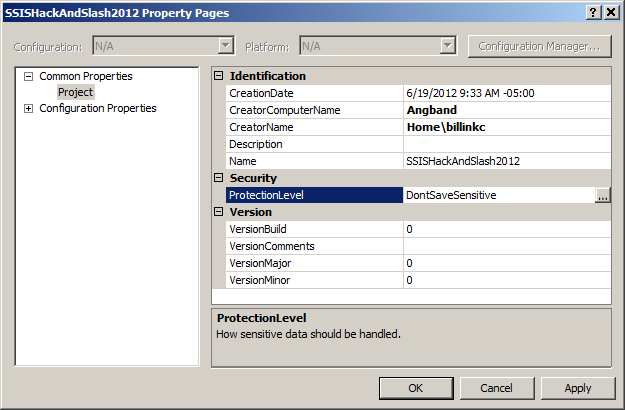This screenshot has height=410, width=625.
Task: Click the Description property label
Action: 256,144
